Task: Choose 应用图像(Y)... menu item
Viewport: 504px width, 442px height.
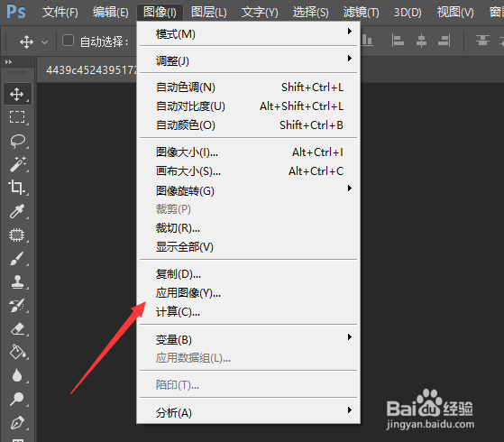Action: (248, 293)
